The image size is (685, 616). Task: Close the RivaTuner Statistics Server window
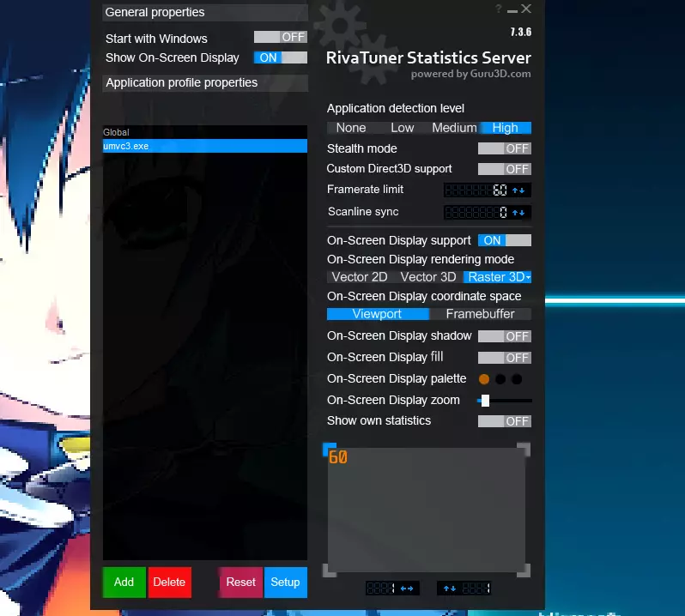point(526,9)
